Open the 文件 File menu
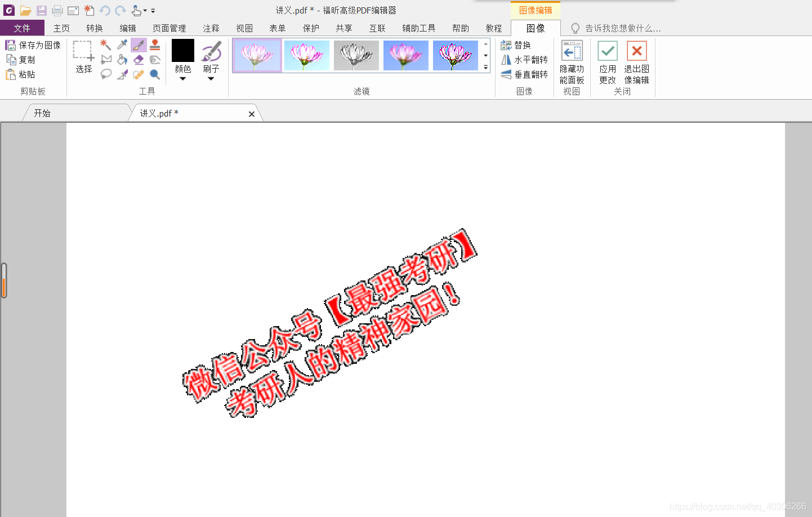812x517 pixels. 22,28
